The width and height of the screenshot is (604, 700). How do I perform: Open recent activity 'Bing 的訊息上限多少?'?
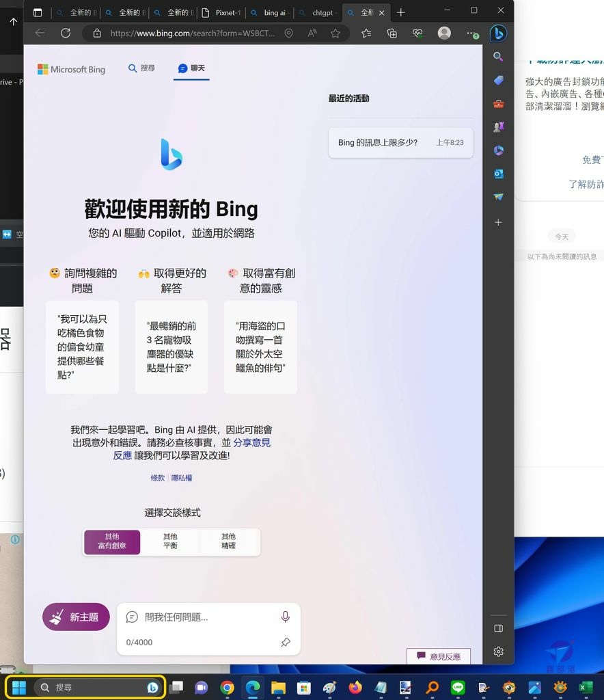[400, 142]
